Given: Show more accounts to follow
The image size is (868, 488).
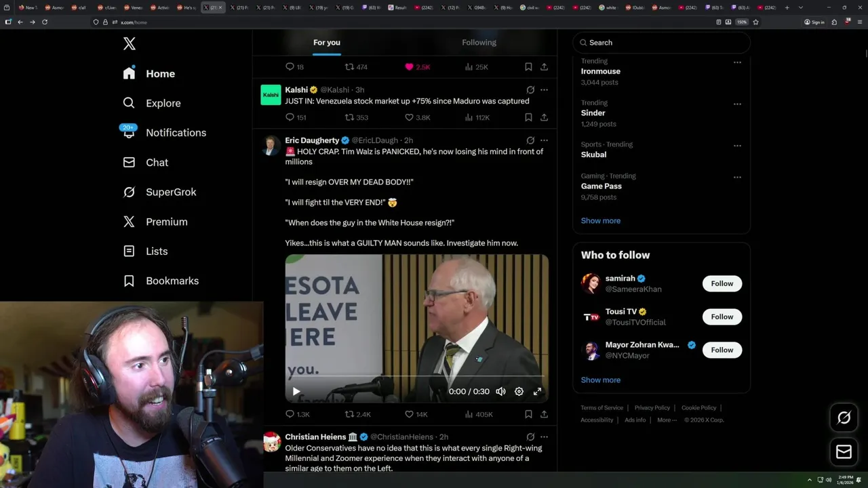Looking at the screenshot, I should (x=601, y=380).
